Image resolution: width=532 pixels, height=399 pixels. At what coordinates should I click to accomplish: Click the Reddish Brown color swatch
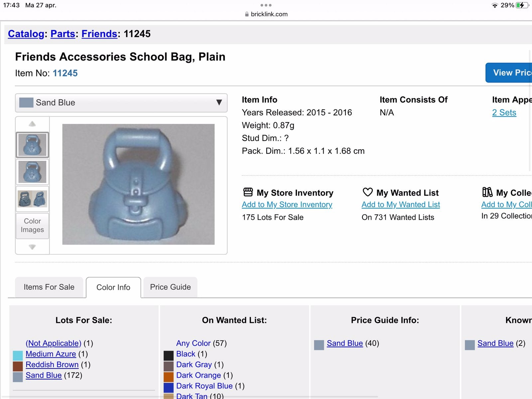(18, 366)
